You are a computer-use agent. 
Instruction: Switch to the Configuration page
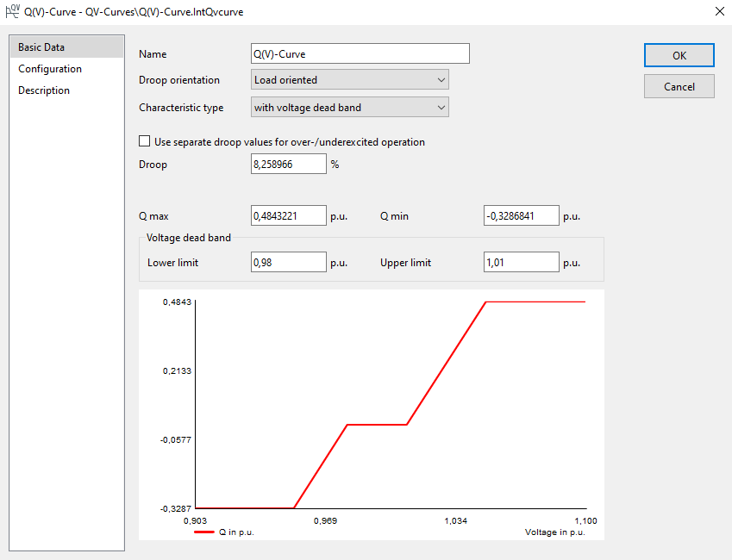(x=48, y=68)
